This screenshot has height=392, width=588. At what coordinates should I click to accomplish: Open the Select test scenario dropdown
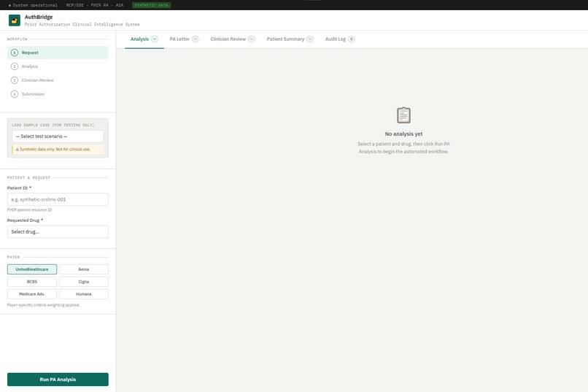pos(58,137)
